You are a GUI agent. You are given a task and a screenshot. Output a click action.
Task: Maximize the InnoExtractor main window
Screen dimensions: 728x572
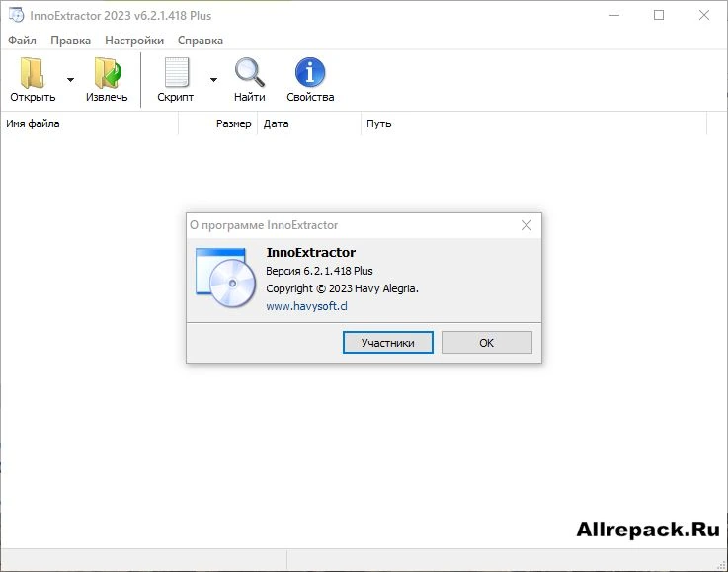click(658, 15)
